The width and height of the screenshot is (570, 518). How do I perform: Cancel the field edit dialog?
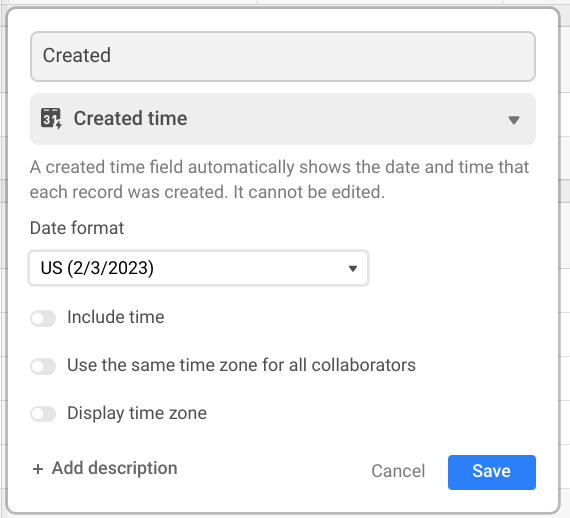pos(398,471)
